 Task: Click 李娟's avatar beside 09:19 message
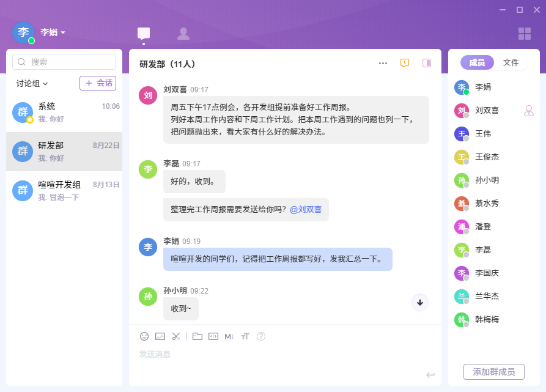[x=148, y=247]
